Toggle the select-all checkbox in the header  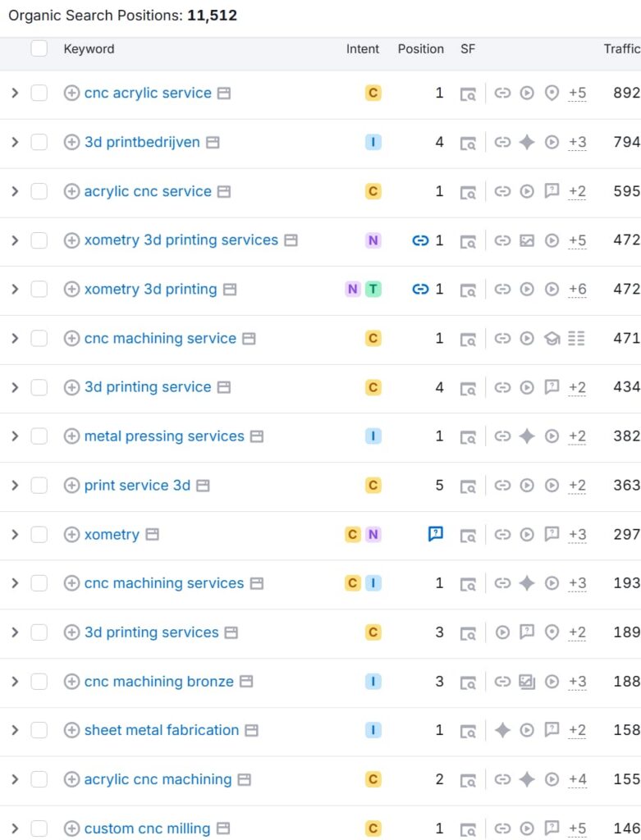[39, 48]
